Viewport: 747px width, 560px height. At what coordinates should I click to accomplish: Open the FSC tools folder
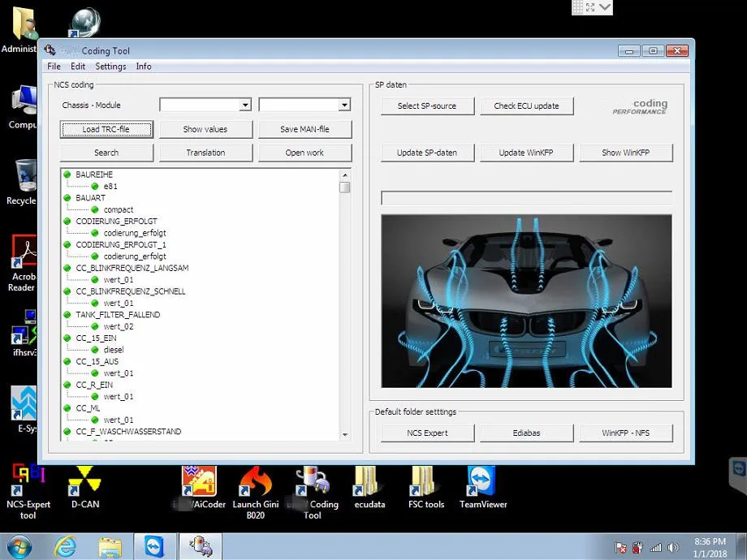click(426, 487)
